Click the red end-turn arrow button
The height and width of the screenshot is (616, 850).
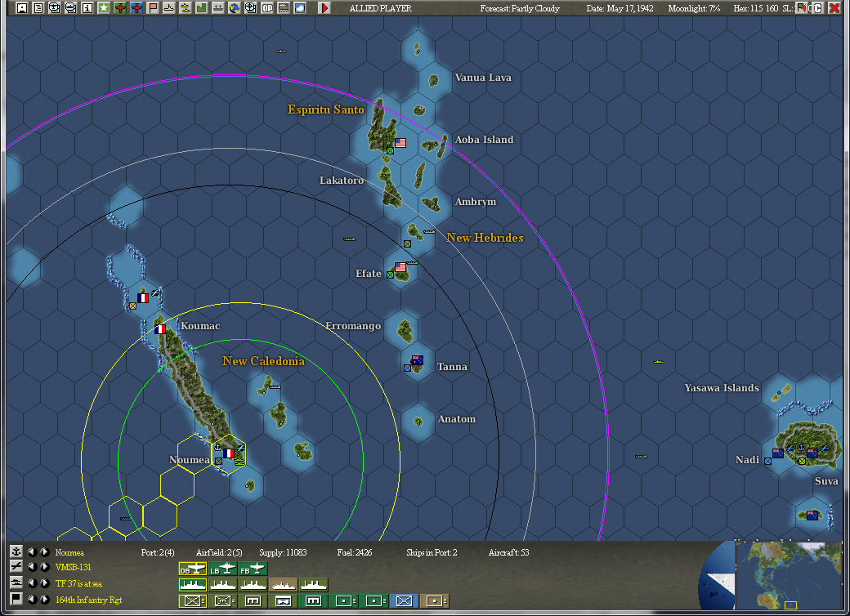(324, 8)
